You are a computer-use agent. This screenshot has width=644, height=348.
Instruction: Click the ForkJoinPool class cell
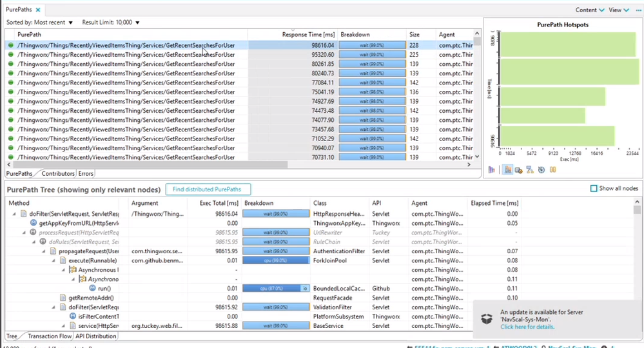tap(330, 260)
